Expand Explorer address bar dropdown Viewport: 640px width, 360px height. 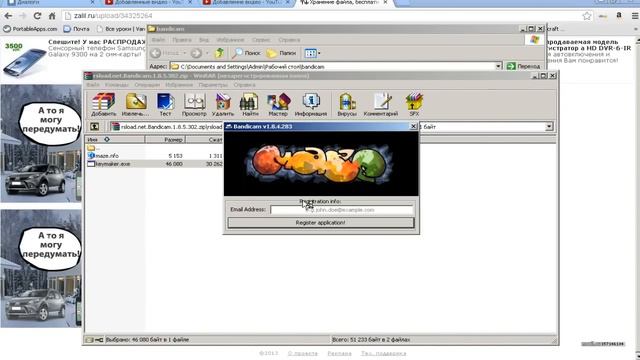(x=498, y=66)
